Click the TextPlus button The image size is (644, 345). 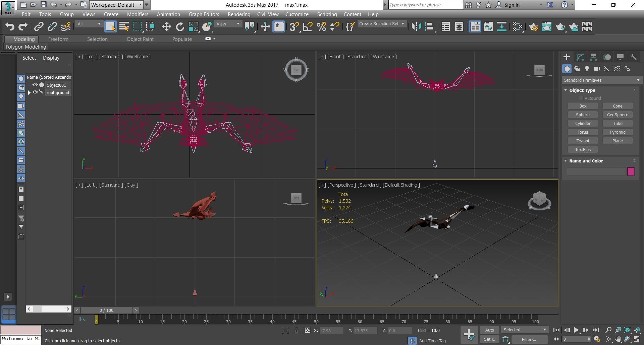click(x=583, y=150)
